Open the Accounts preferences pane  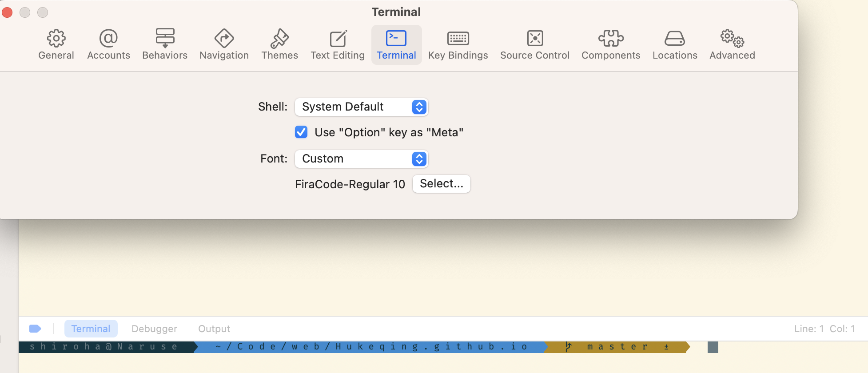108,44
